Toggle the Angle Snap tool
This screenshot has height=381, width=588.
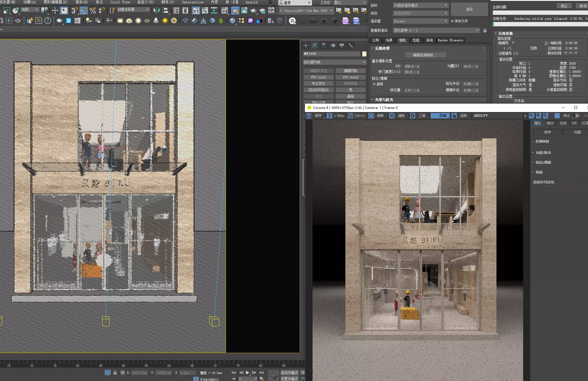click(x=84, y=11)
